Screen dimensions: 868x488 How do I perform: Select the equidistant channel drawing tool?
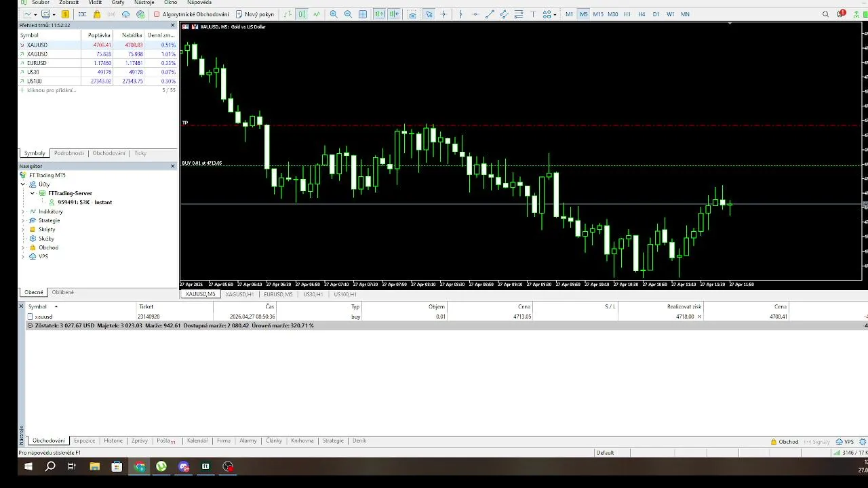505,14
